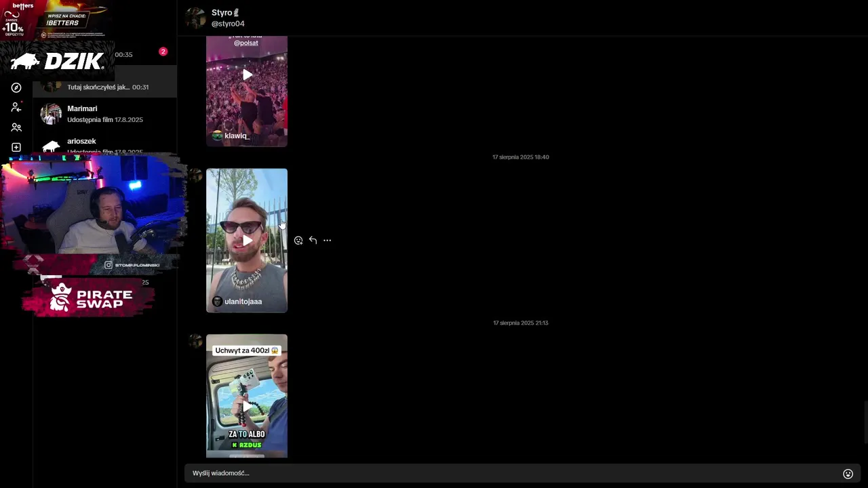
Task: Click the @styro04 username in header
Action: pyautogui.click(x=228, y=24)
